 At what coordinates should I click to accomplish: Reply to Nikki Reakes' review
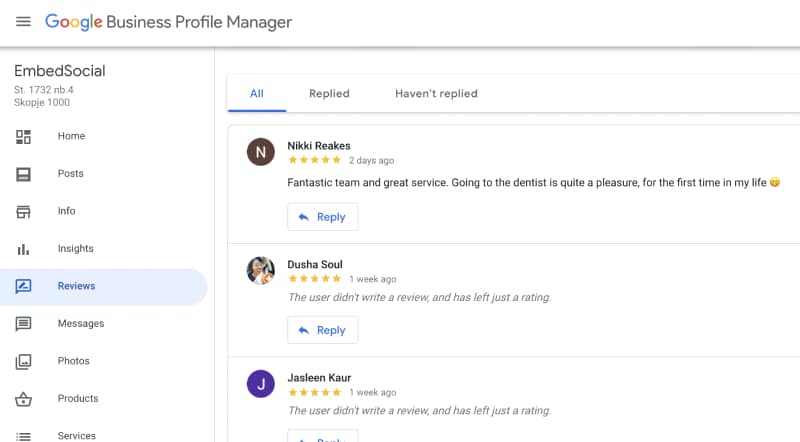(x=322, y=217)
